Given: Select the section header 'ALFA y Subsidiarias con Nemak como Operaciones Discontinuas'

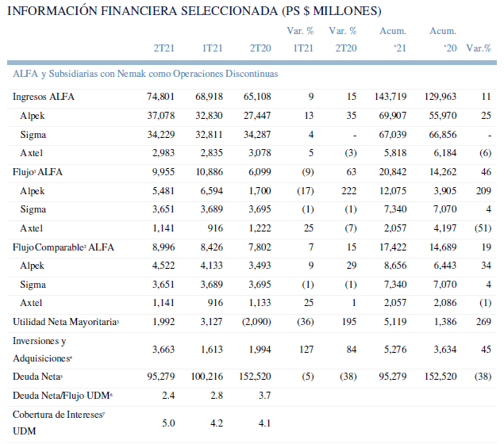Looking at the screenshot, I should [145, 74].
